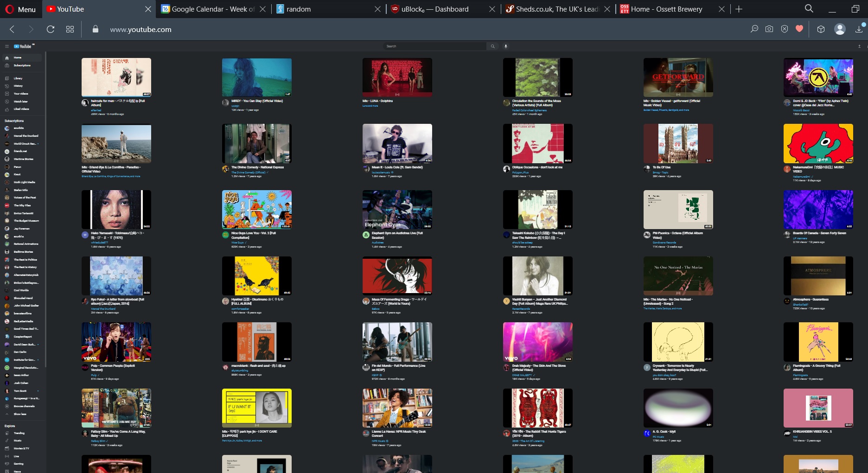Close the uBlock Dashboard tab
The image size is (868, 473).
(492, 9)
